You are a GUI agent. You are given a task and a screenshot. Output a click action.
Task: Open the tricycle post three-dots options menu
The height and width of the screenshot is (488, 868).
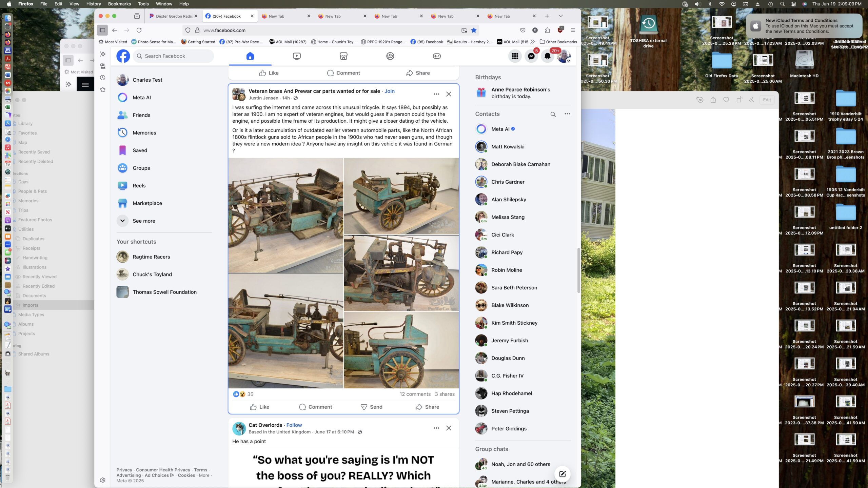click(436, 94)
